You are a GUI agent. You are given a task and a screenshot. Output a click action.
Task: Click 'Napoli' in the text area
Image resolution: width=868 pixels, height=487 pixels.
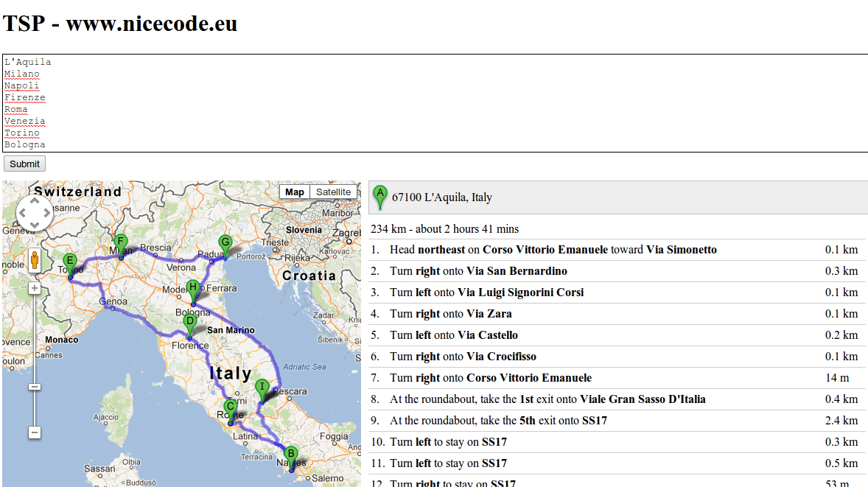[x=22, y=85]
